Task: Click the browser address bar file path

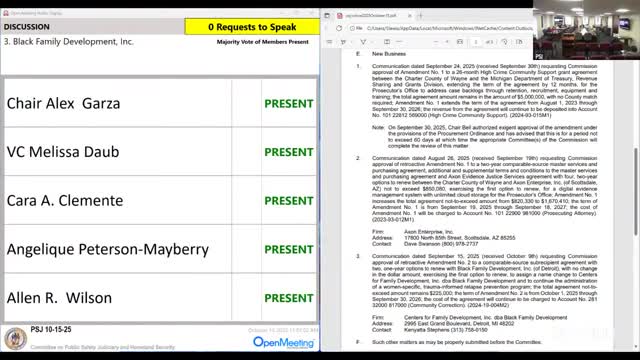Action: click(449, 28)
